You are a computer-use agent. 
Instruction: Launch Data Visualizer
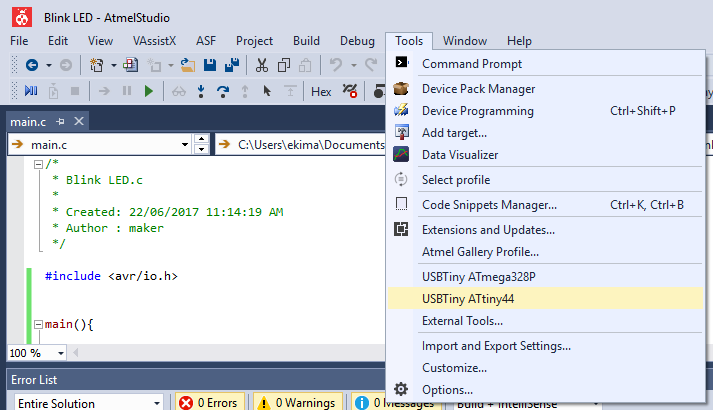coord(545,155)
